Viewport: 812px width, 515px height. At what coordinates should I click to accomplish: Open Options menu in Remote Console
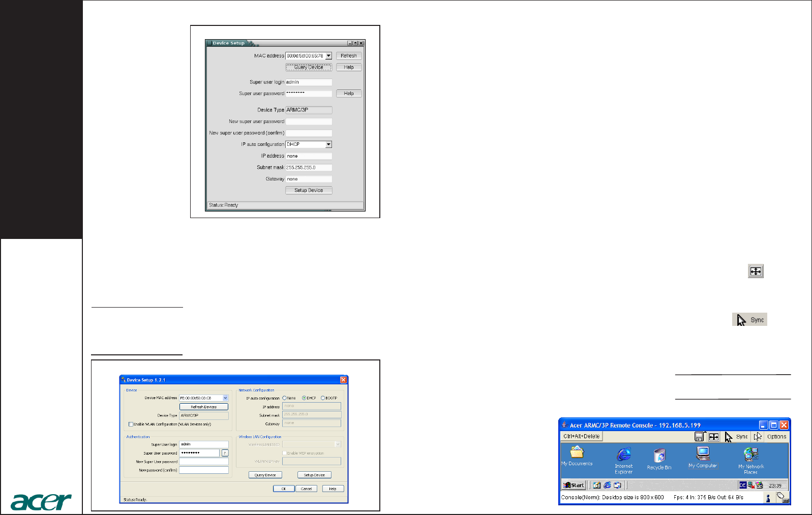point(776,437)
